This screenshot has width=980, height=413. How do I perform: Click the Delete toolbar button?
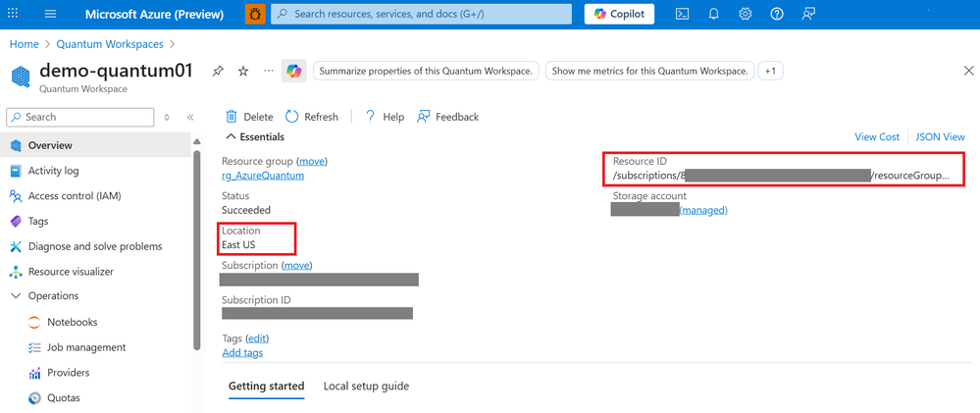pos(249,117)
